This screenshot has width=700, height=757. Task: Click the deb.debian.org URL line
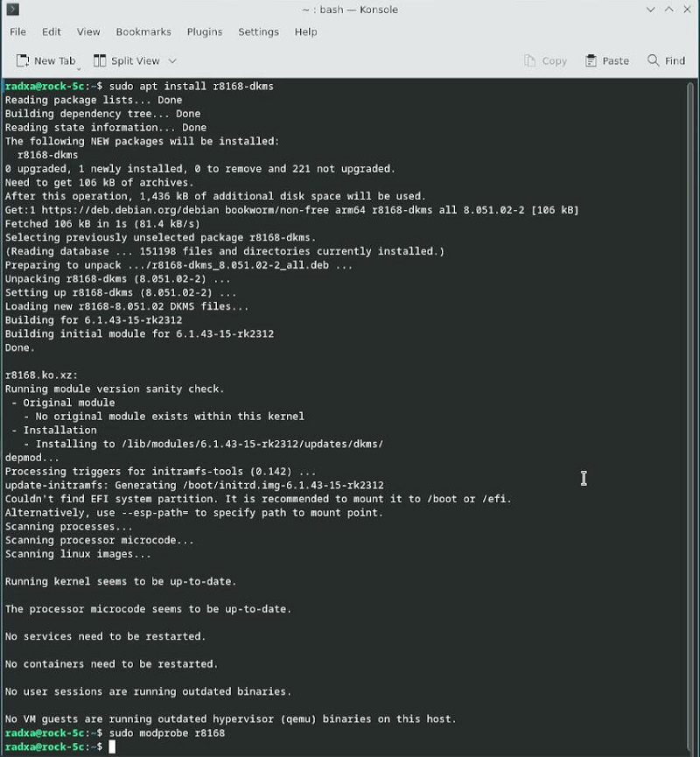[291, 210]
